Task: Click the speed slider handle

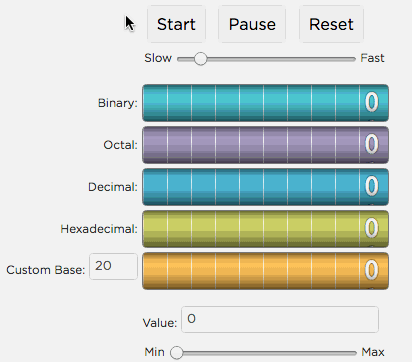Action: [x=200, y=59]
